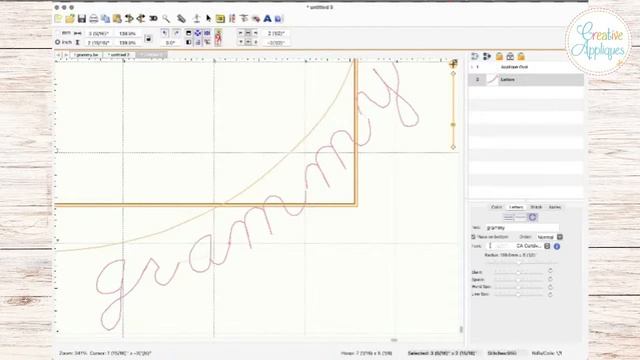Click the New document icon
The height and width of the screenshot is (360, 640).
point(58,19)
